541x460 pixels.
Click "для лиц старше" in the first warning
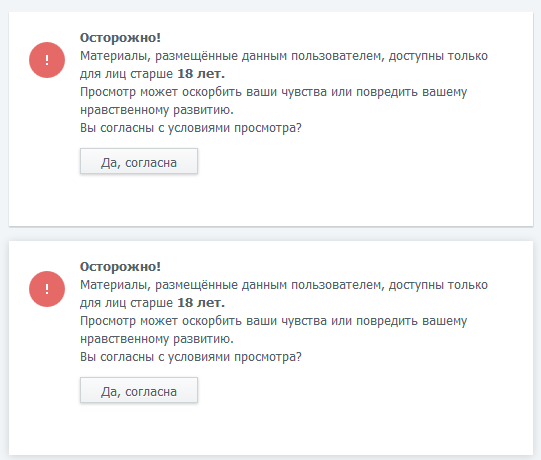point(126,74)
